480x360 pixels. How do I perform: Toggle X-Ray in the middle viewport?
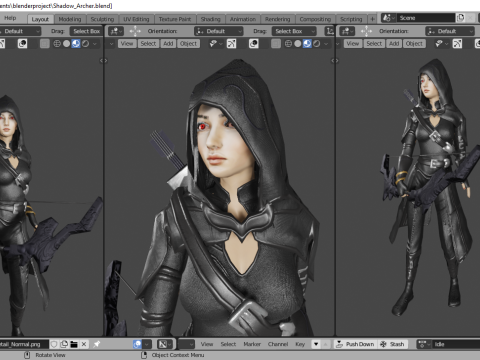[x=276, y=44]
